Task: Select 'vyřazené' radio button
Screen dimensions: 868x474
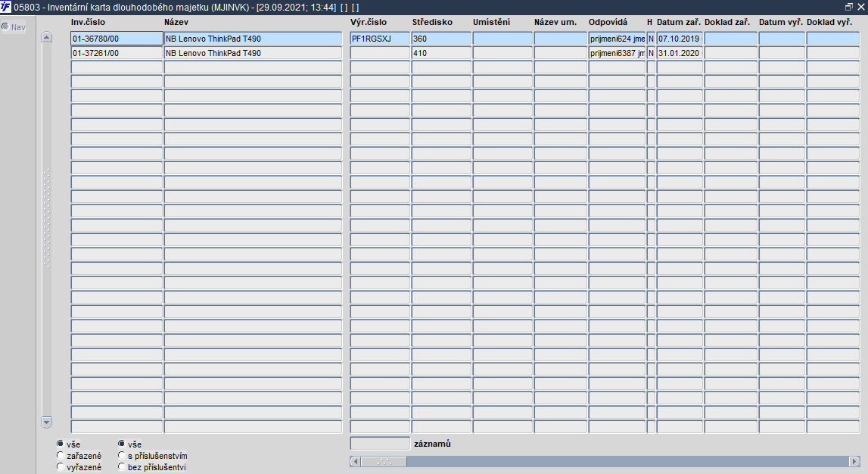Action: click(x=61, y=466)
